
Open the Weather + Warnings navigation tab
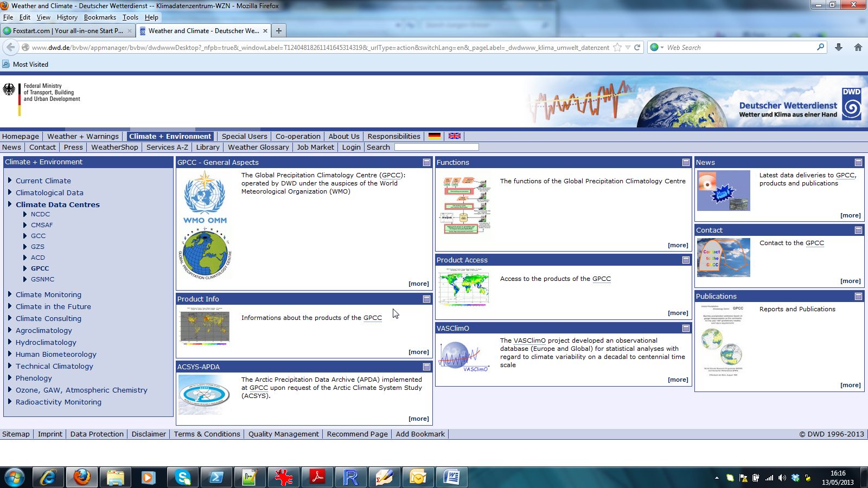click(82, 136)
